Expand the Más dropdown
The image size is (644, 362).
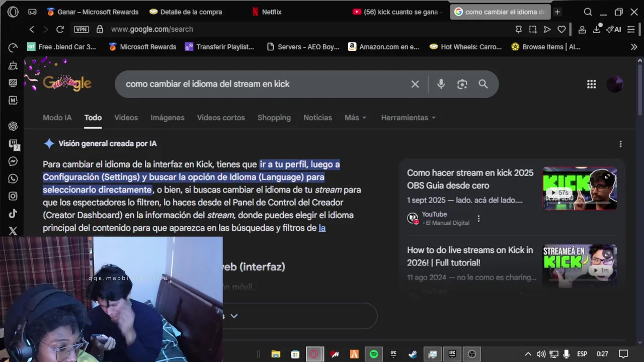click(x=355, y=118)
